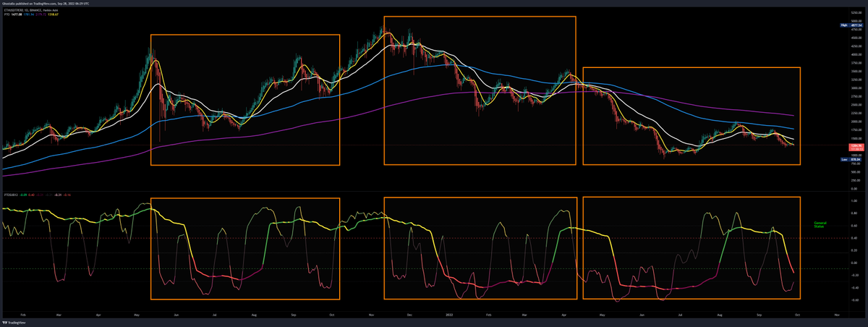Click the 3000.00 price scale value
Image resolution: width=868 pixels, height=327 pixels.
point(855,88)
